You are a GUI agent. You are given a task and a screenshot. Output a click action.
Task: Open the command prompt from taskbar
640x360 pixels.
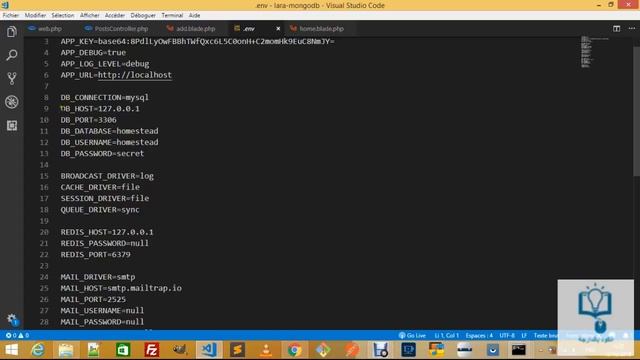(x=519, y=350)
